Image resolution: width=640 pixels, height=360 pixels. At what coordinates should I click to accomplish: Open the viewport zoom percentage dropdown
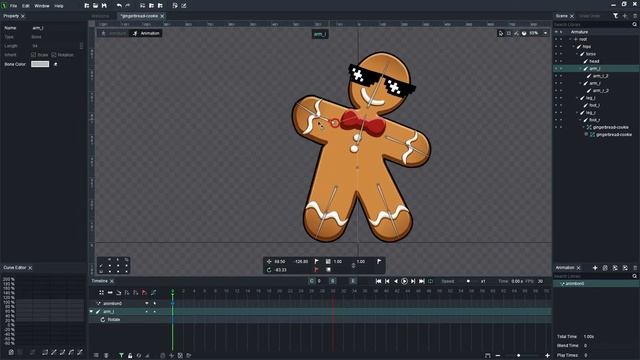pos(545,33)
